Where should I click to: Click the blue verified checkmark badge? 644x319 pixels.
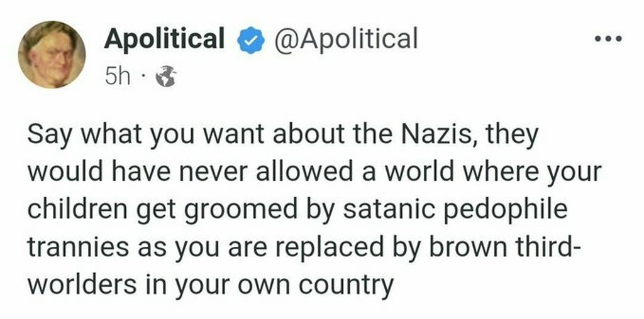click(250, 40)
